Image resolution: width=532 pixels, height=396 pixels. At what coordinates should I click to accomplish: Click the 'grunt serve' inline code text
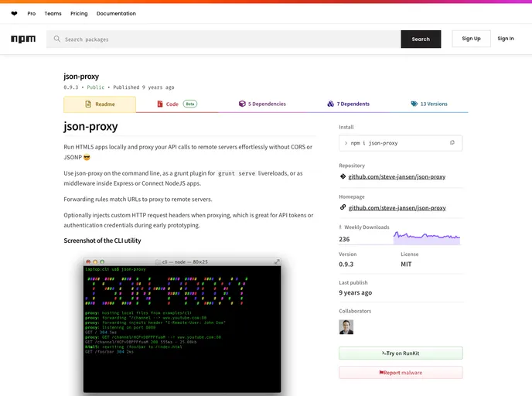point(237,173)
